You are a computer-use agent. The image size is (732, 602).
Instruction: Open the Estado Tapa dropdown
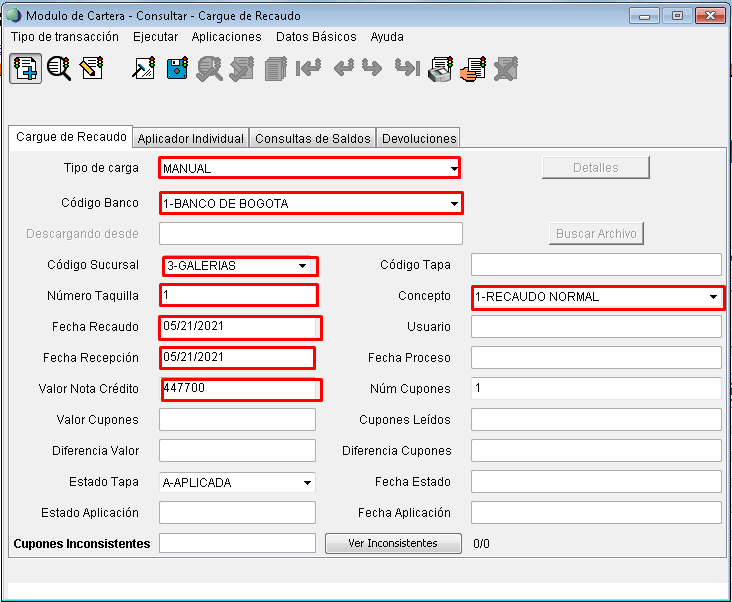click(306, 483)
